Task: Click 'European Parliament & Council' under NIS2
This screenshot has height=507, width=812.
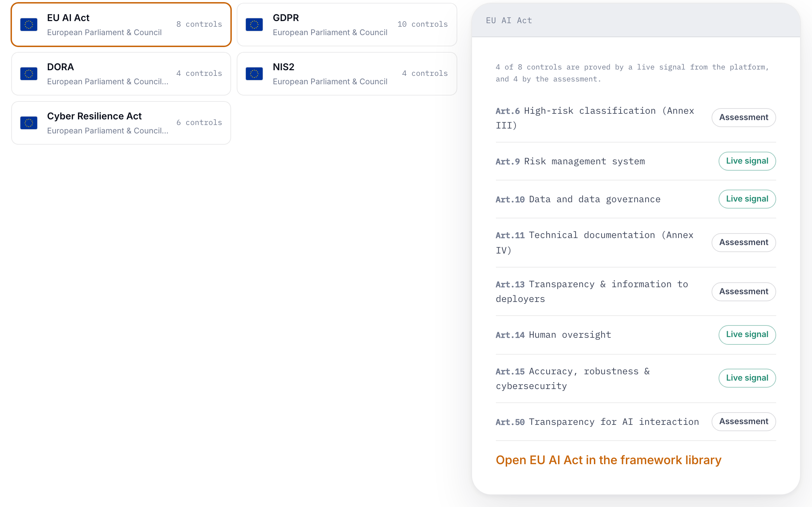Action: (330, 81)
